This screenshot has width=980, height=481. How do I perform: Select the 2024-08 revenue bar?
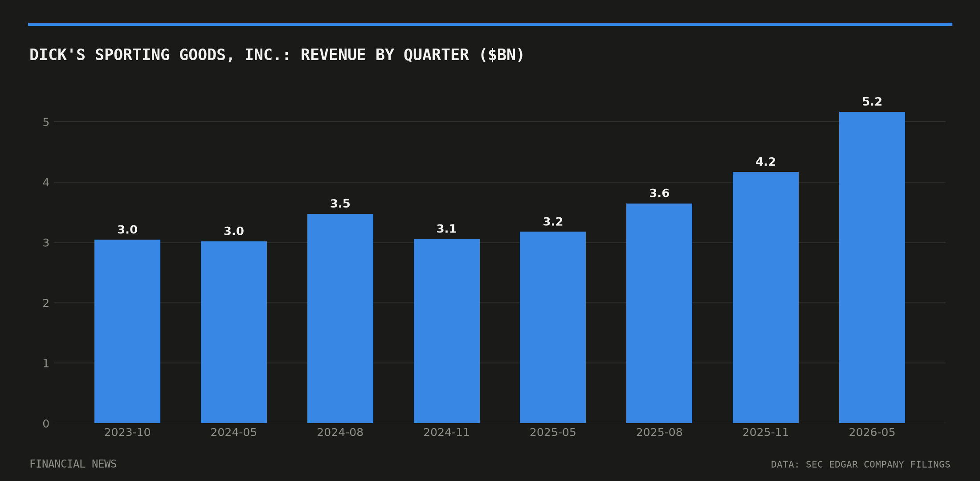(340, 318)
